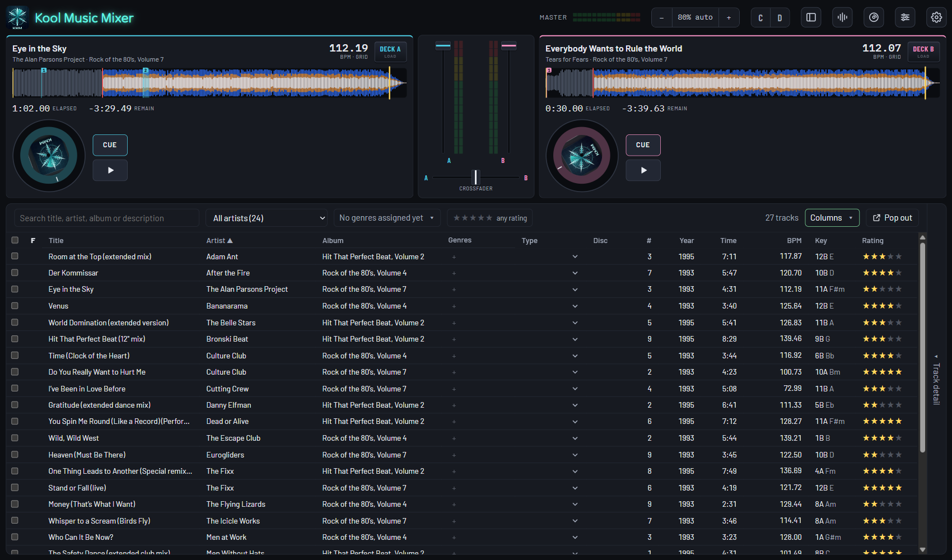
Task: Open the Columns dropdown
Action: point(832,218)
